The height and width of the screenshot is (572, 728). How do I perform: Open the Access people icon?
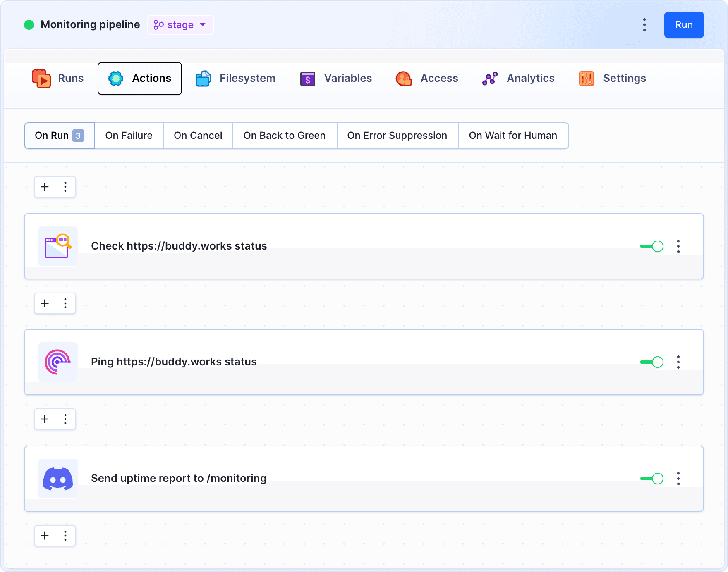click(404, 78)
